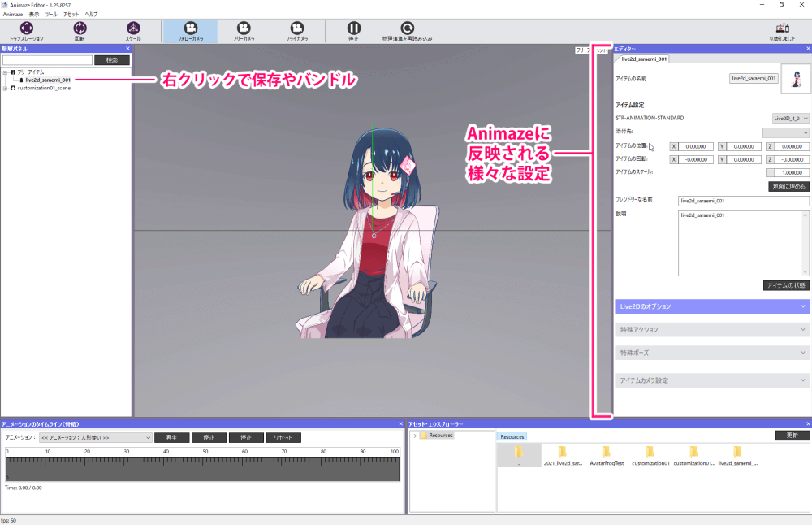Expand the 特殊アクション section
Image resolution: width=812 pixels, height=525 pixels.
(712, 330)
